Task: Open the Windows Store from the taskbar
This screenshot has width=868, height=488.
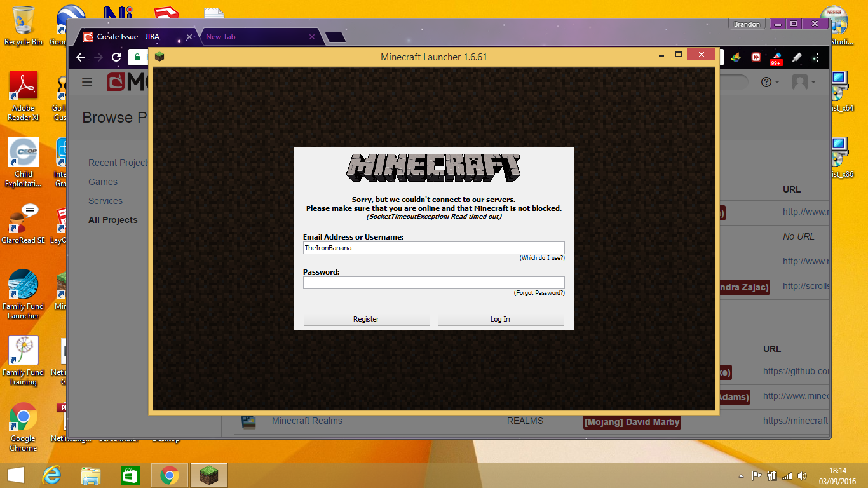Action: 130,475
